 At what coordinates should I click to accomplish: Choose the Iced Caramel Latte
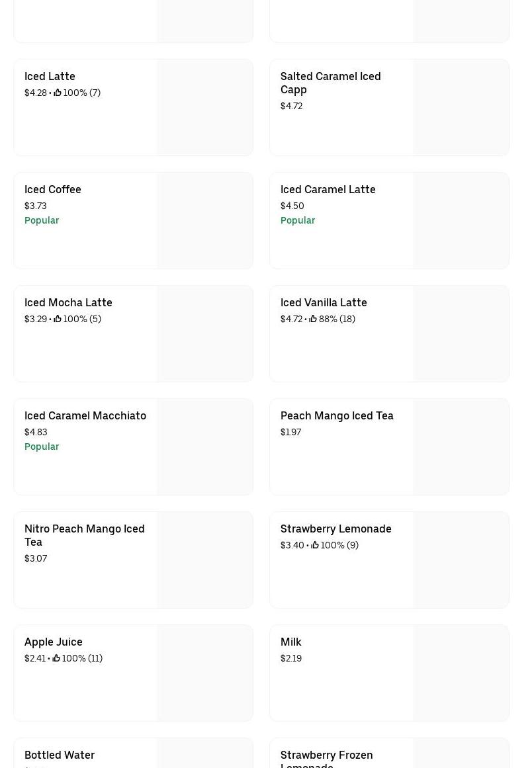[x=328, y=190]
